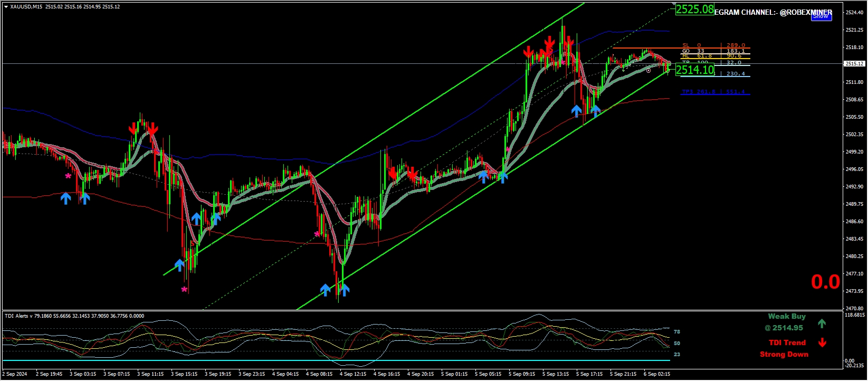Click the 2 Sep 19:45 time label
Viewport: 868px width, 381px height.
pos(49,374)
